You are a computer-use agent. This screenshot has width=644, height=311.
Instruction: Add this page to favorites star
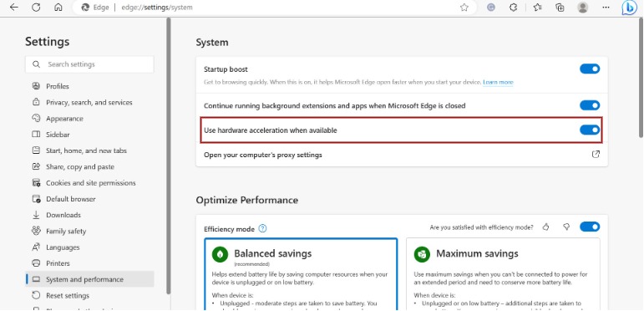pos(464,8)
